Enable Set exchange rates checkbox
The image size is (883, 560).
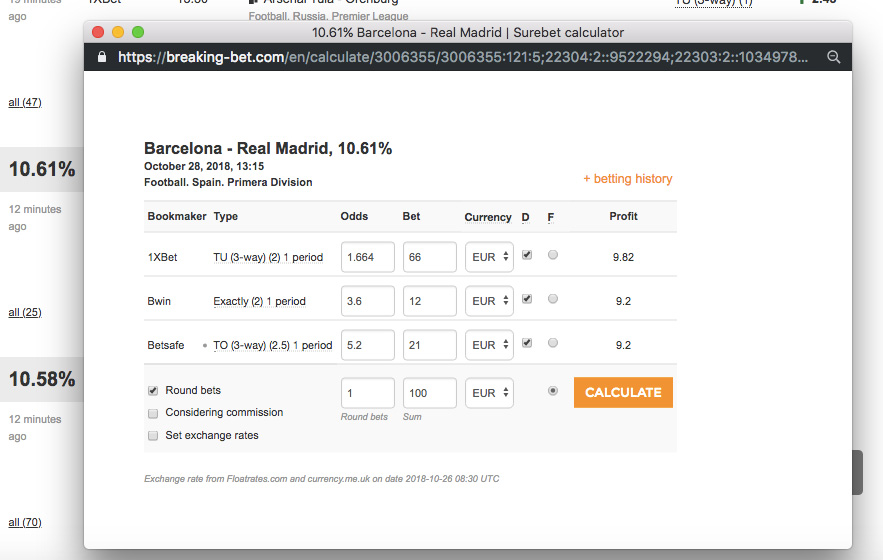153,435
